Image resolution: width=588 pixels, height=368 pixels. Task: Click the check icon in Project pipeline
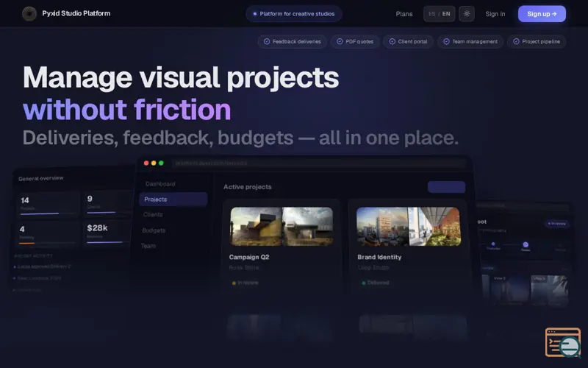pyautogui.click(x=516, y=42)
